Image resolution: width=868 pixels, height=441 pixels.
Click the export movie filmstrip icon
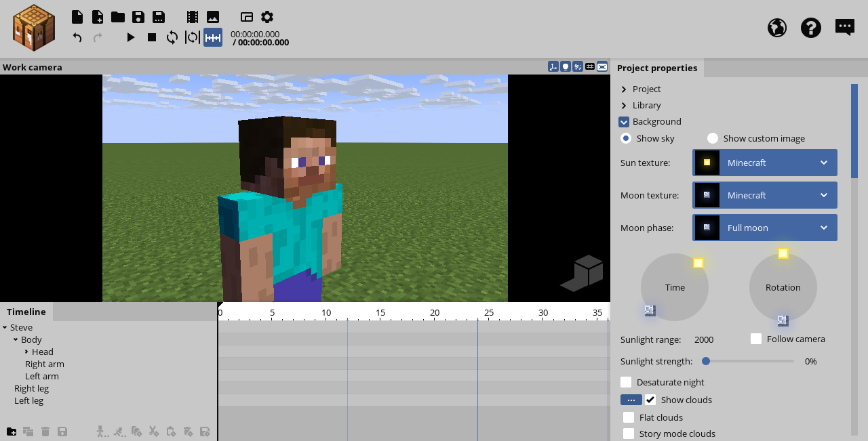[193, 17]
